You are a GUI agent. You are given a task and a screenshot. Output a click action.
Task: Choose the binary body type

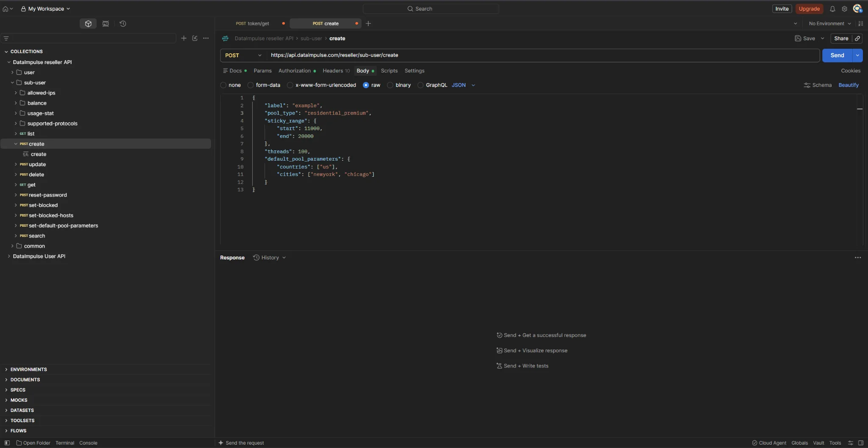point(390,85)
